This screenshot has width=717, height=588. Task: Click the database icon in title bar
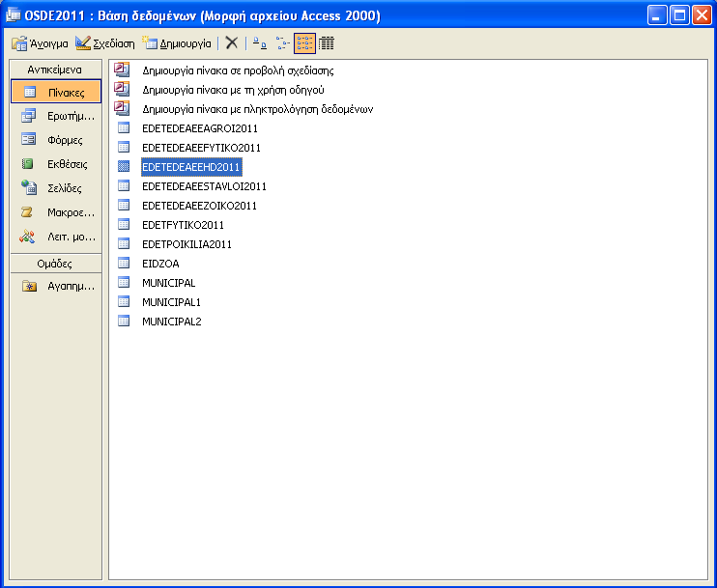click(x=13, y=15)
